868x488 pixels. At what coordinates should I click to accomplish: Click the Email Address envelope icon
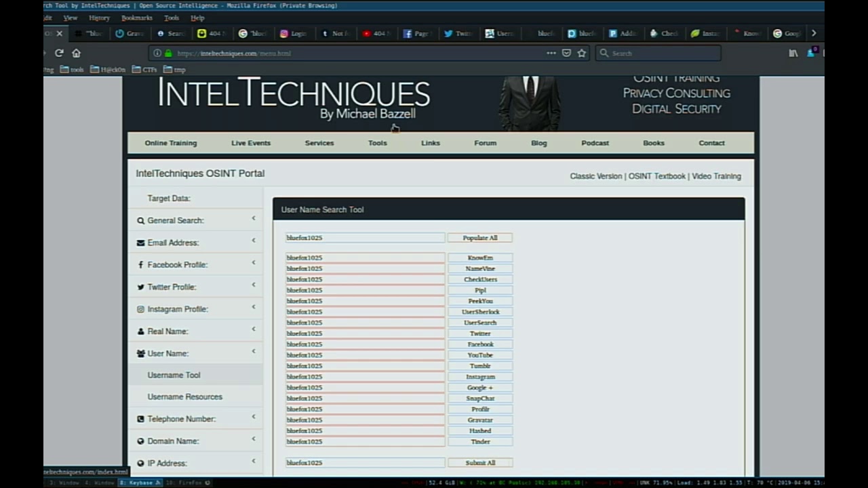click(140, 243)
